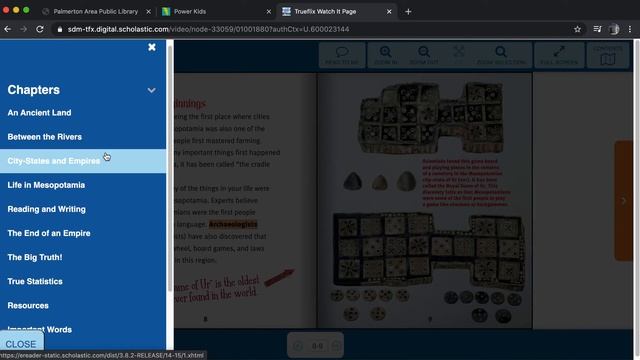Jump to the Life in Mesopotamia chapter

46,185
